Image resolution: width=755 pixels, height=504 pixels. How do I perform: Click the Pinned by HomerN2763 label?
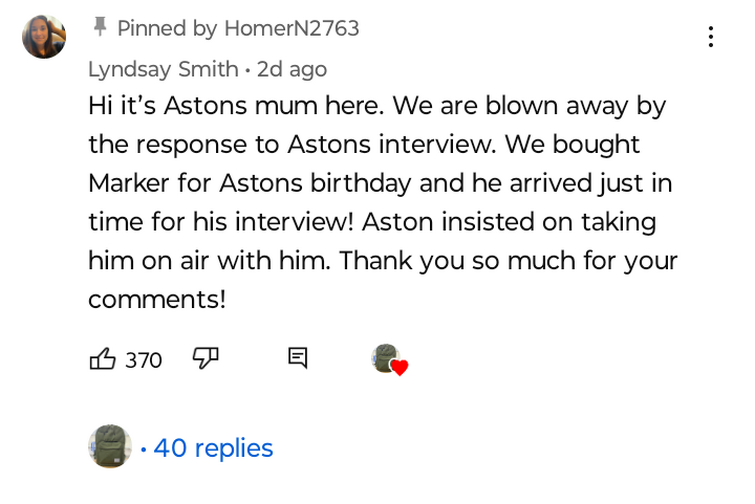pos(237,28)
